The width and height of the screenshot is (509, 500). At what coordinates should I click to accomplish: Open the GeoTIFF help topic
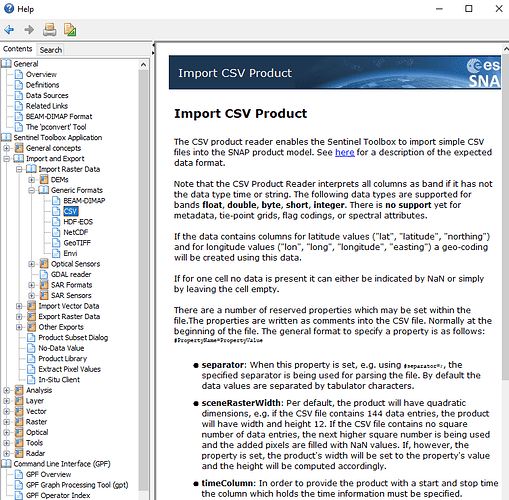[77, 243]
